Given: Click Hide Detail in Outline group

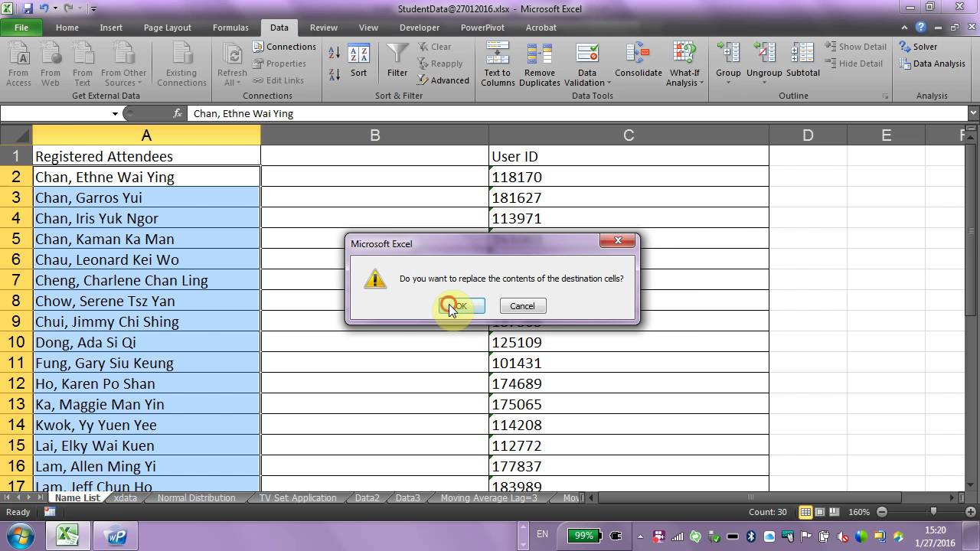Looking at the screenshot, I should (x=854, y=64).
